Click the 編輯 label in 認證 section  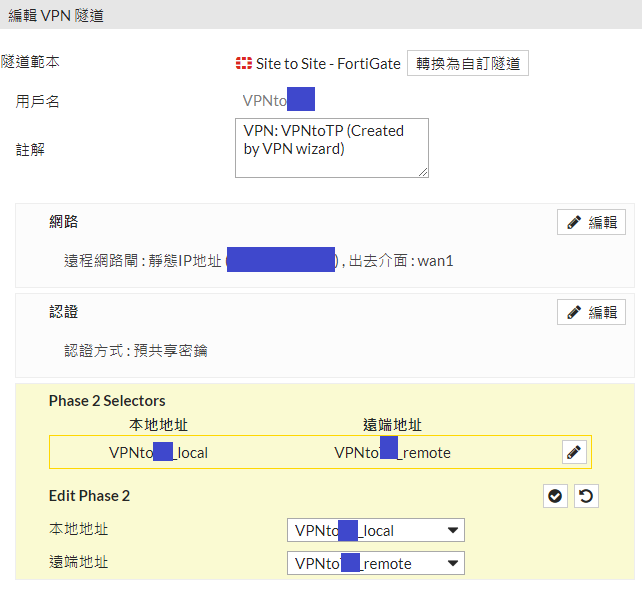click(x=603, y=312)
